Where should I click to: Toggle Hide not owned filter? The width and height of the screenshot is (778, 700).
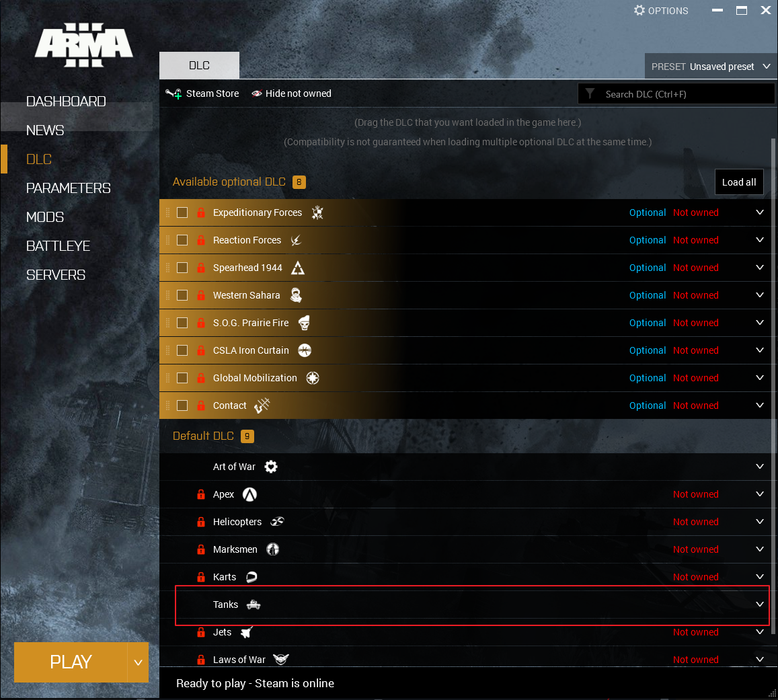point(291,93)
